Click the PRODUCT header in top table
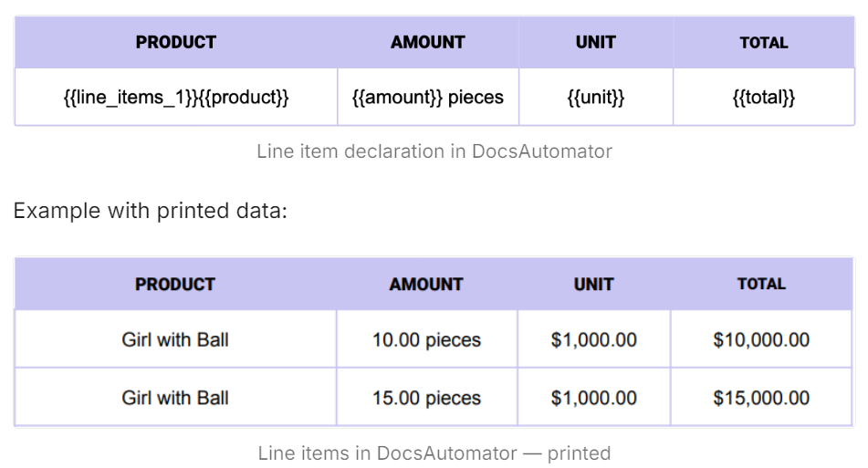The height and width of the screenshot is (468, 868). [x=176, y=43]
